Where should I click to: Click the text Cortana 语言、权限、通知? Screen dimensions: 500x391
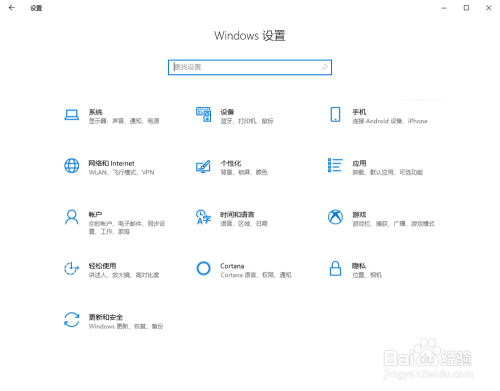(256, 275)
